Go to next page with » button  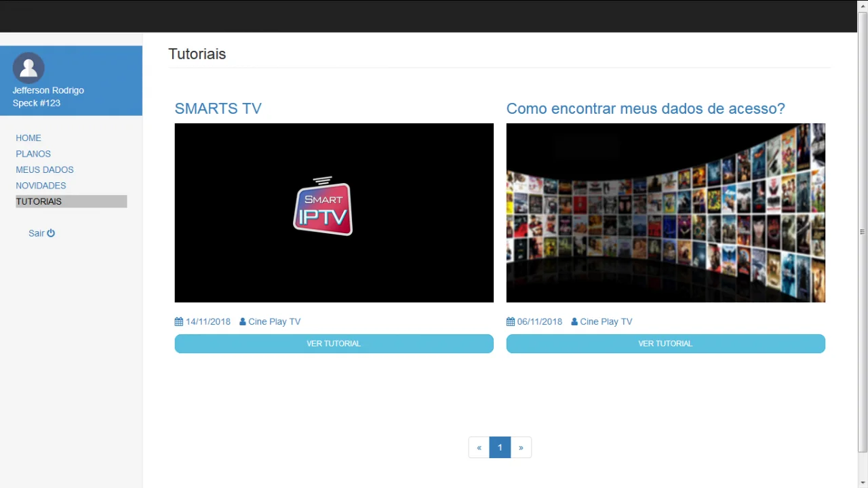click(x=521, y=447)
